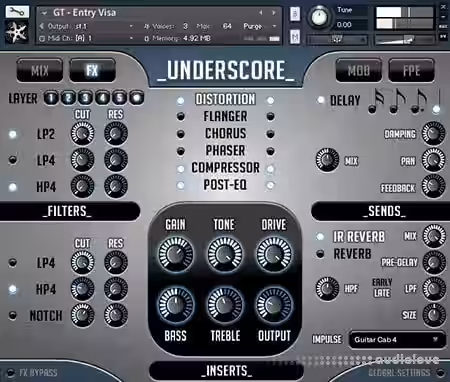This screenshot has height=382, width=450.
Task: Go to previous instrument preset arrow
Action: point(261,13)
